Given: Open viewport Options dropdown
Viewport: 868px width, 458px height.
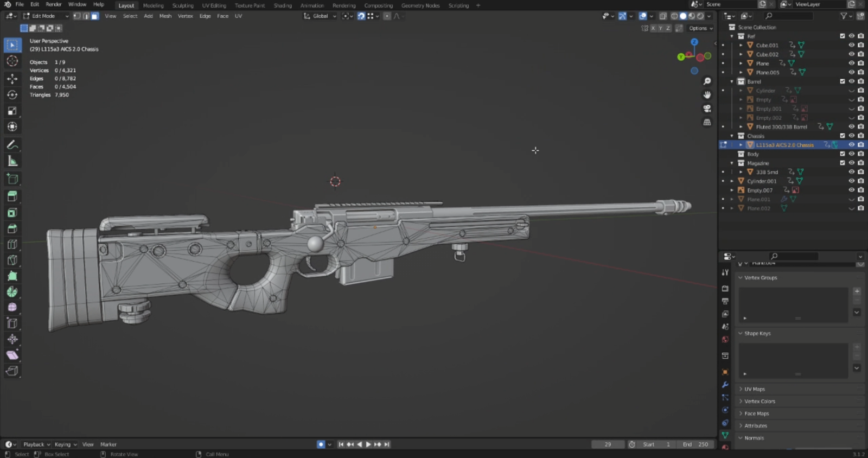Looking at the screenshot, I should click(701, 28).
